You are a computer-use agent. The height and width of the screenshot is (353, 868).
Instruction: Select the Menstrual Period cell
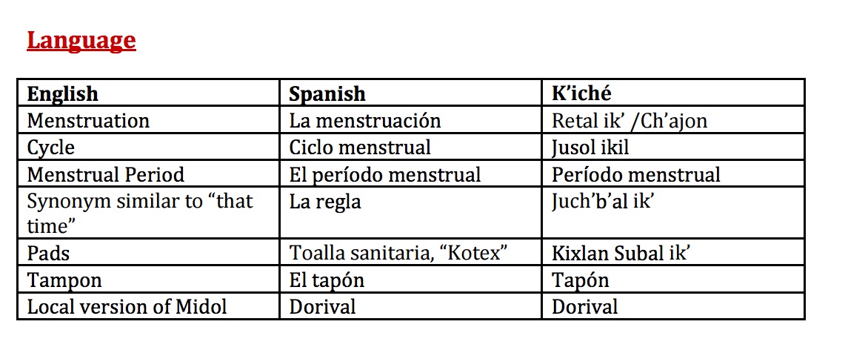pyautogui.click(x=148, y=174)
